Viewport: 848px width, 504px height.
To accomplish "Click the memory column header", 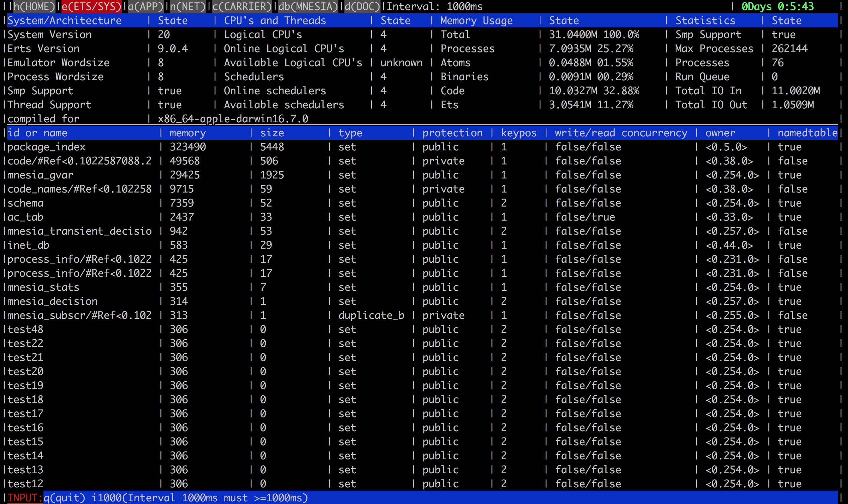I will pyautogui.click(x=188, y=133).
